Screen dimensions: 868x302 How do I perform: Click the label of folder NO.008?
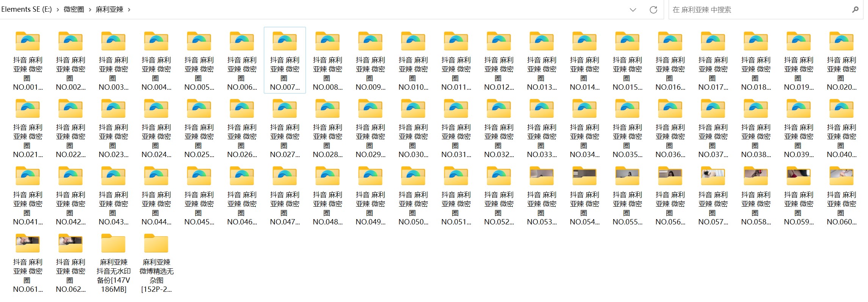tap(327, 73)
